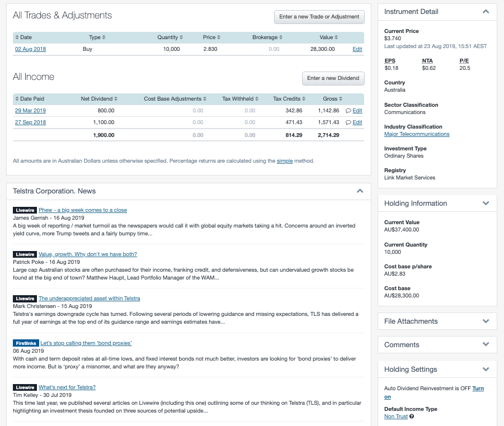
Task: Expand the File Attachments panel
Action: 486,321
